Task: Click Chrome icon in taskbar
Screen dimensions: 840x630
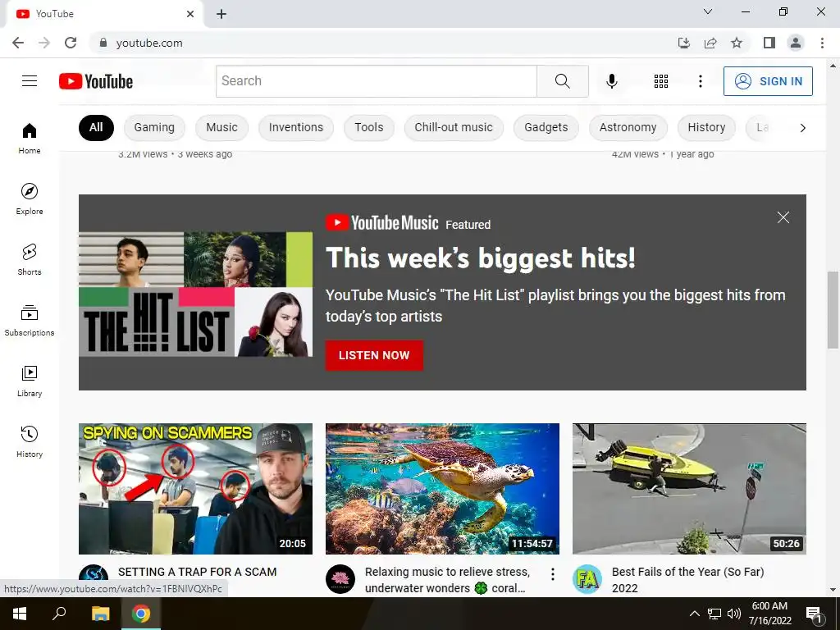Action: (x=141, y=614)
